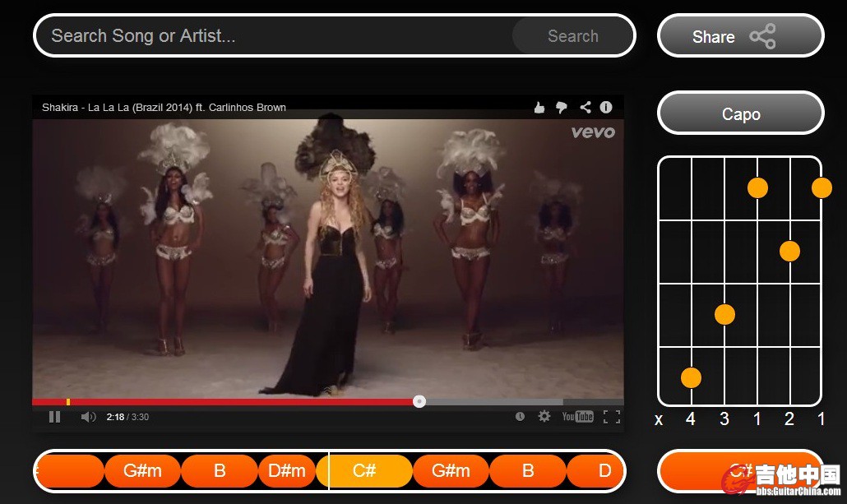Select the second G#m chord after C#

451,470
